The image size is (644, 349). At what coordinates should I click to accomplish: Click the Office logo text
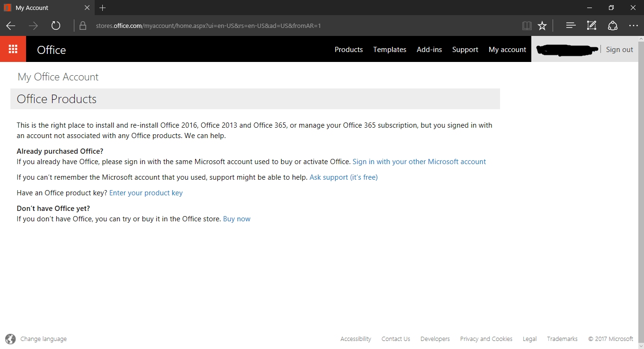click(51, 50)
